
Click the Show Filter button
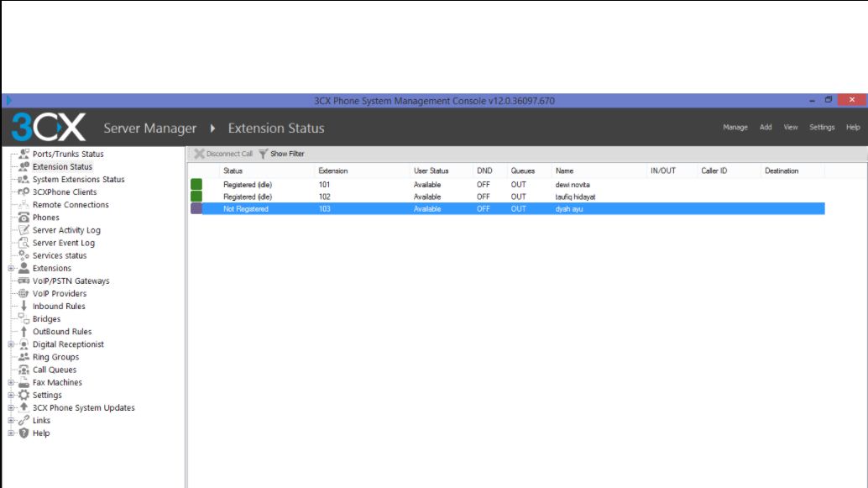281,154
